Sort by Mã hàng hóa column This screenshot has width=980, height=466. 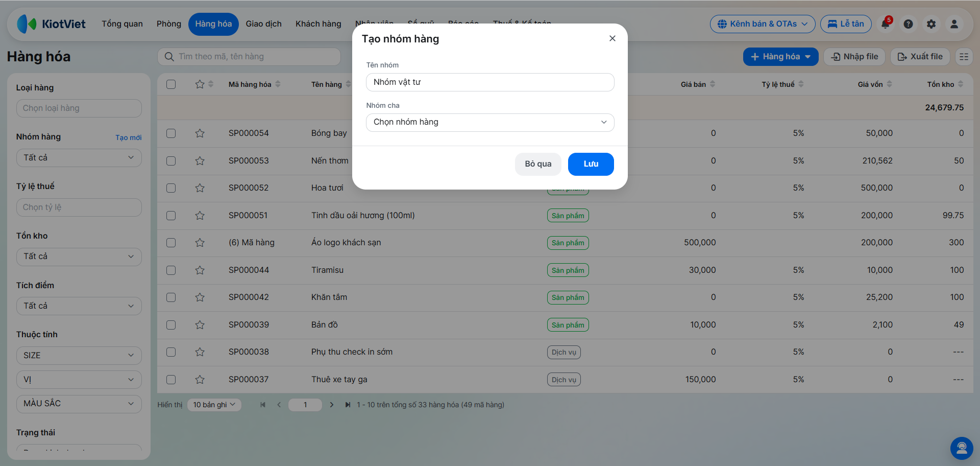254,84
